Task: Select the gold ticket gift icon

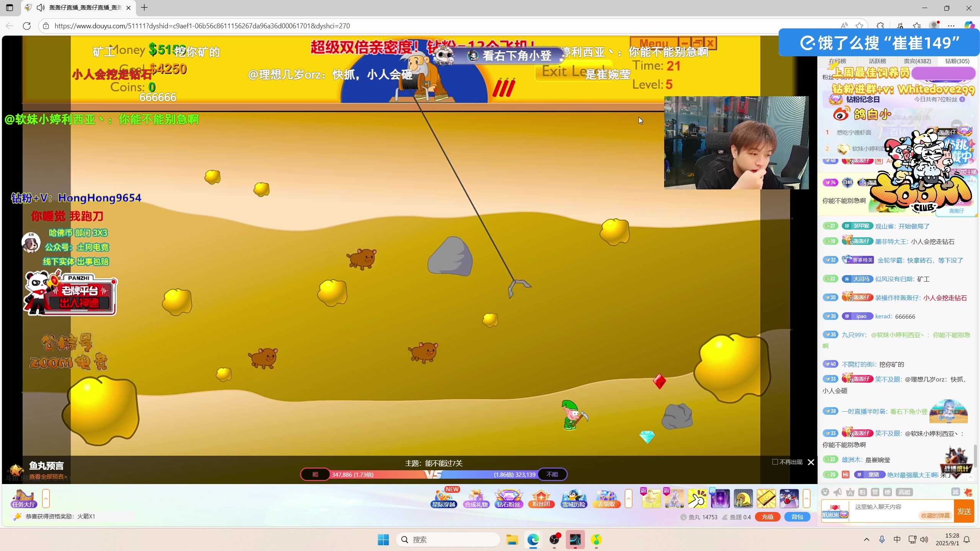Action: coord(766,499)
